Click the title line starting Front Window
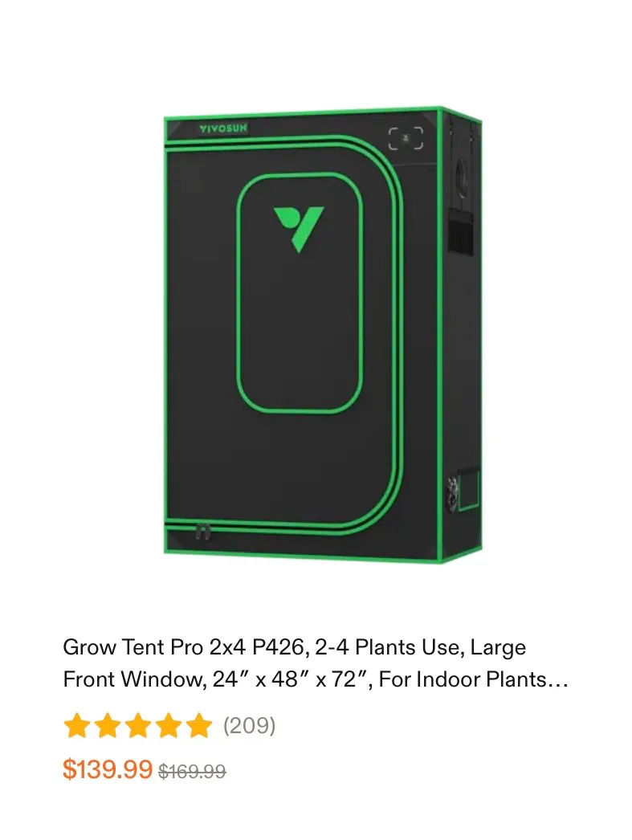This screenshot has width=632, height=840. [x=316, y=679]
